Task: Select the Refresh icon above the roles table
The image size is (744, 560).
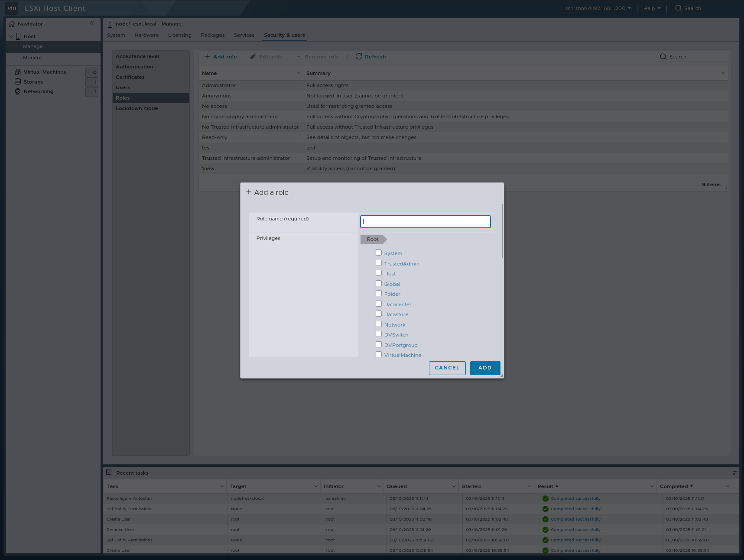Action: 358,56
